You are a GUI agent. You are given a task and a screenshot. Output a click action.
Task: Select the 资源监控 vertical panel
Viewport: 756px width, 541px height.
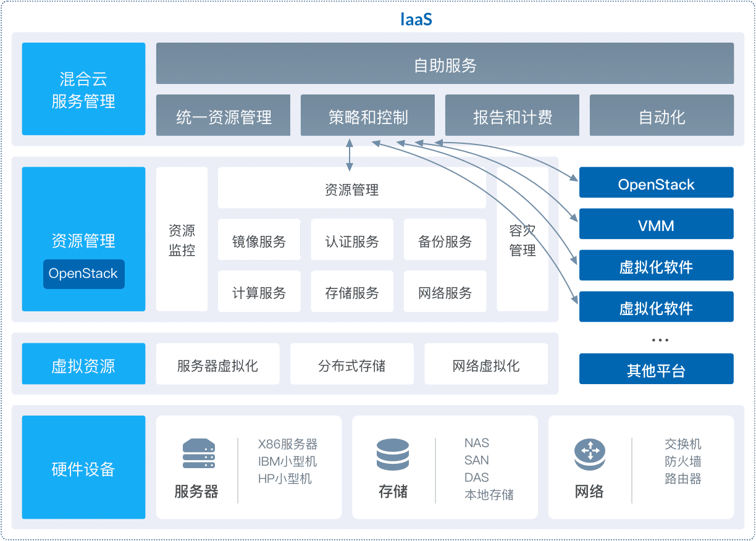tap(182, 240)
